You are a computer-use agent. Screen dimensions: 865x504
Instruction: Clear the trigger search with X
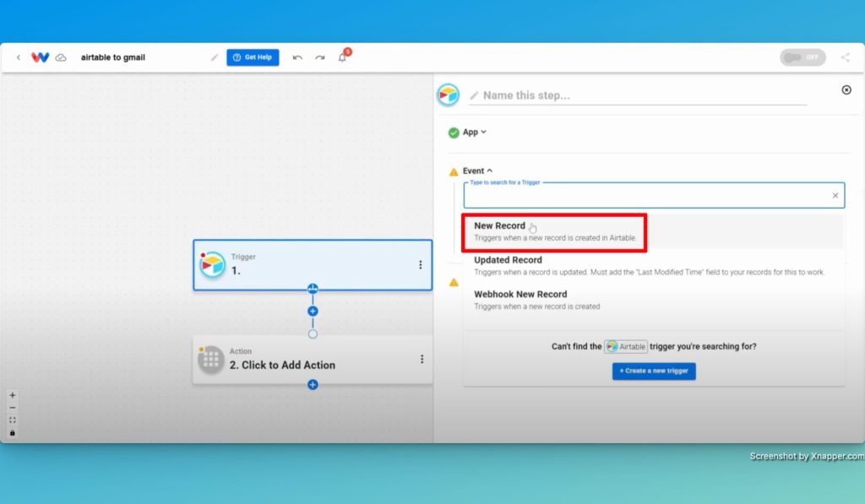(835, 195)
